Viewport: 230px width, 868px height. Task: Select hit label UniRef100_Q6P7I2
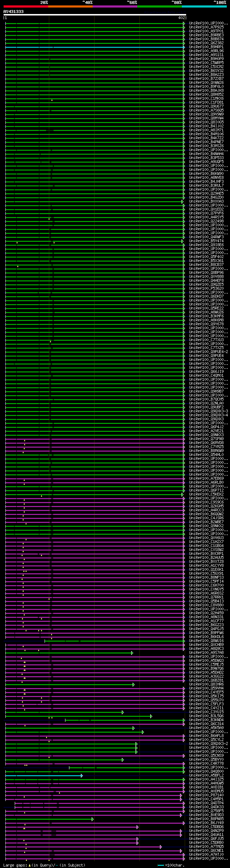[x=206, y=490]
